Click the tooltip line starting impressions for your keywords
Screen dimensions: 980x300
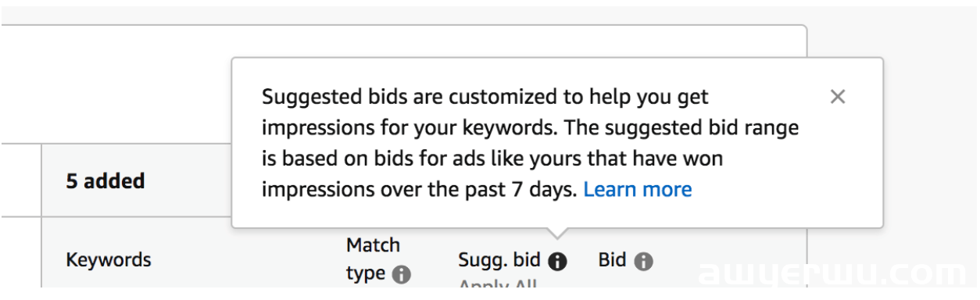[x=531, y=127]
